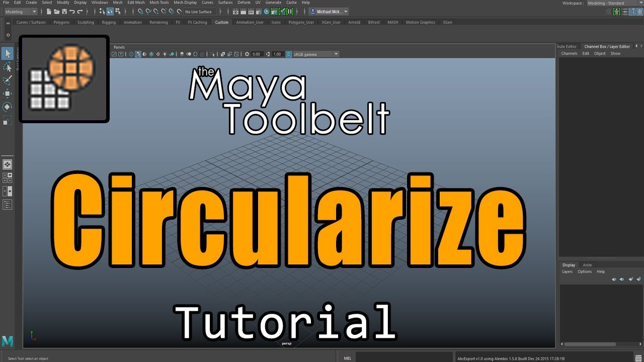
Task: Open the Windows menu
Action: [100, 3]
